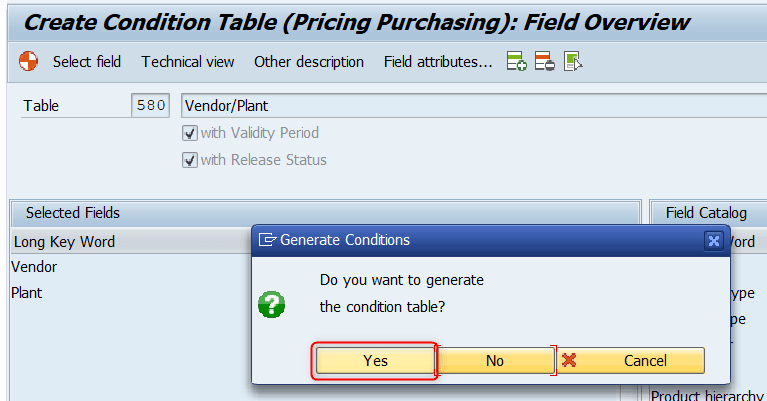Screen dimensions: 767x401
Task: Click the red-white Generate icon in toolbar
Action: [28, 62]
